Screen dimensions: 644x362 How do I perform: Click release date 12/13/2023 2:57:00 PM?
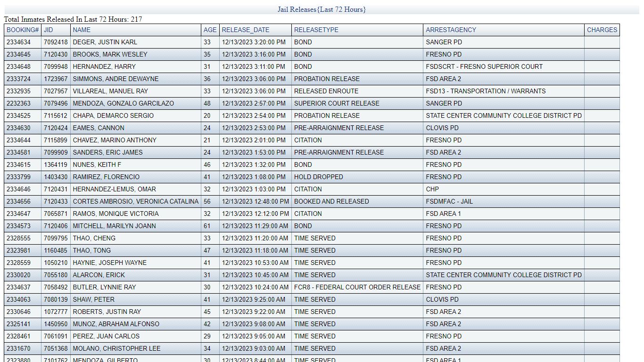(x=254, y=103)
